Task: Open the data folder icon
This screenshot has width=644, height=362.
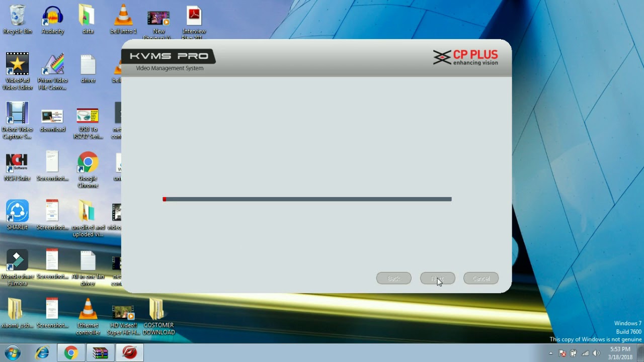Action: [x=88, y=20]
